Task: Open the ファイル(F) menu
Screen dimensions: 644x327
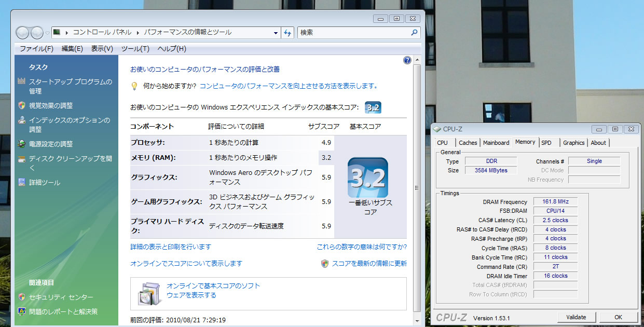Action: click(36, 49)
